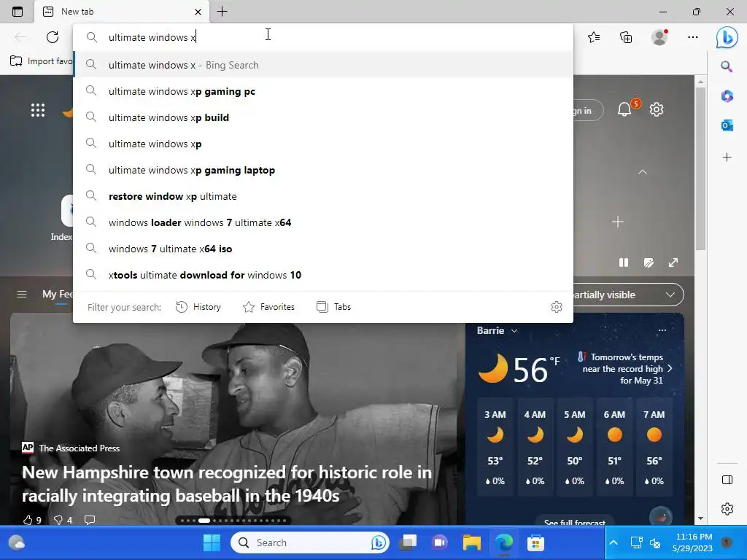Viewport: 747px width, 560px height.
Task: Open the app launcher grid icon
Action: [x=38, y=110]
